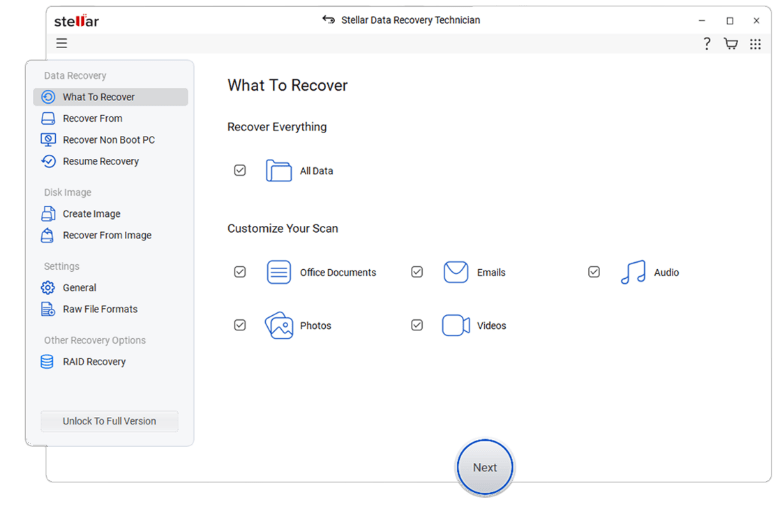Screen dimensions: 780x505
Task: Uncheck the All Data checkbox
Action: [240, 170]
